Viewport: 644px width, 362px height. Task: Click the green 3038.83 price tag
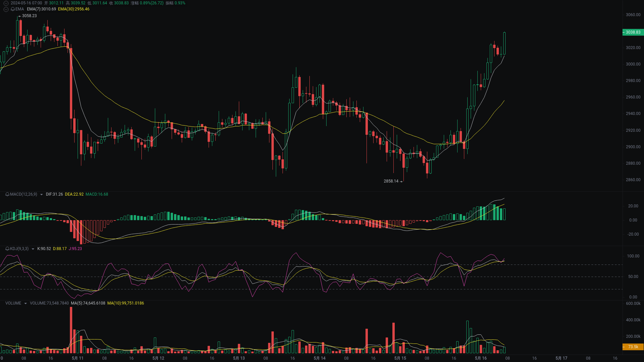click(x=633, y=32)
